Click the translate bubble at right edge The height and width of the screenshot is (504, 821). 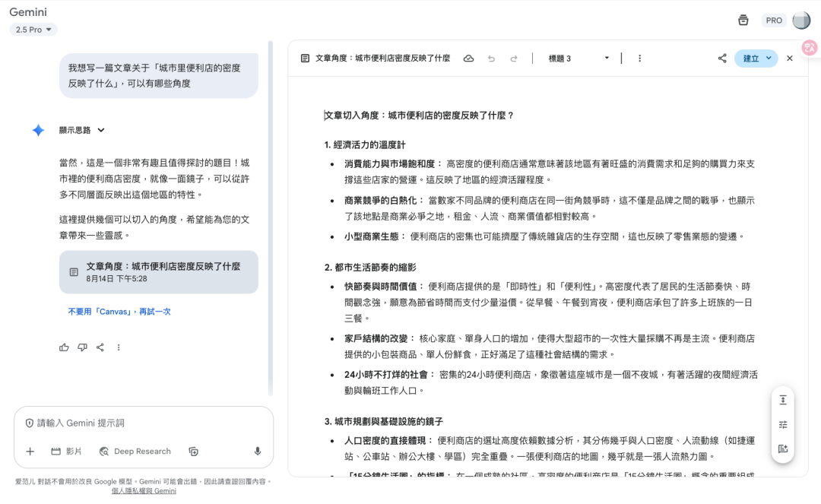[x=810, y=47]
